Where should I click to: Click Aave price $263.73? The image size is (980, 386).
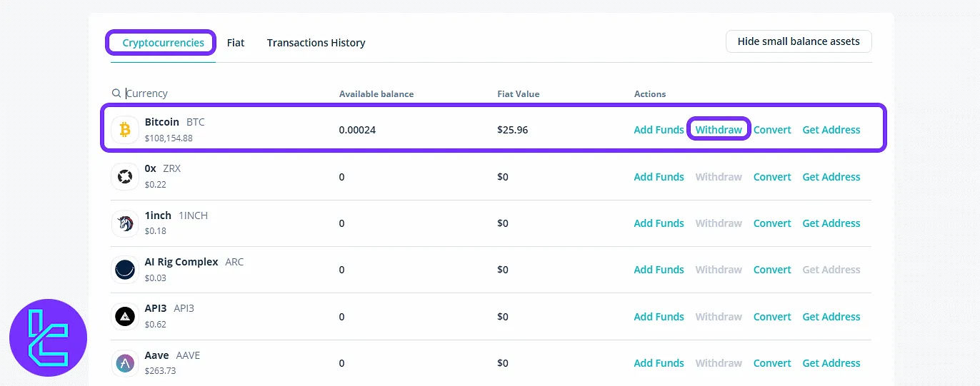point(160,371)
